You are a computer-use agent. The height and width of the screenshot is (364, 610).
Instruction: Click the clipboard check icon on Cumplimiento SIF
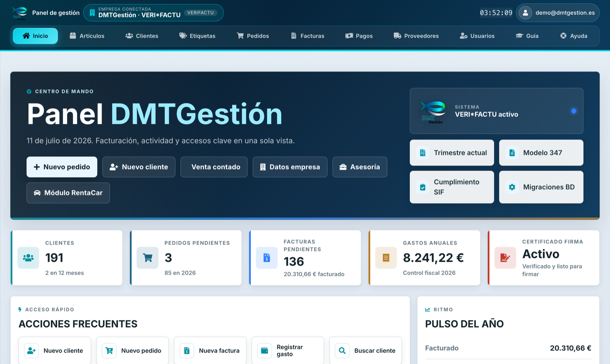423,187
